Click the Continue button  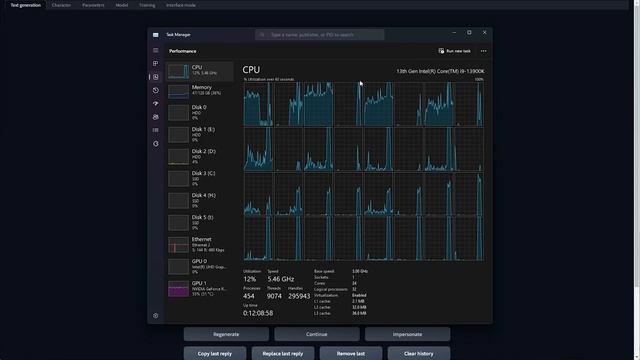point(317,334)
